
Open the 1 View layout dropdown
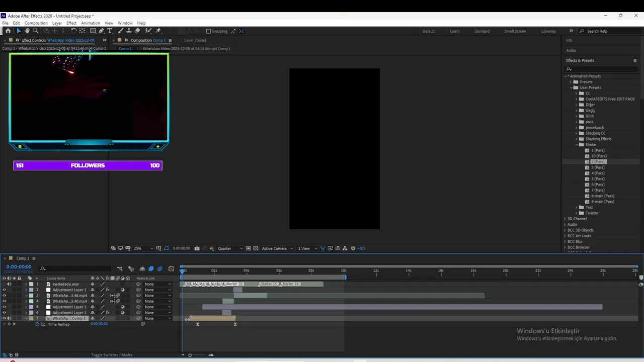click(x=307, y=248)
